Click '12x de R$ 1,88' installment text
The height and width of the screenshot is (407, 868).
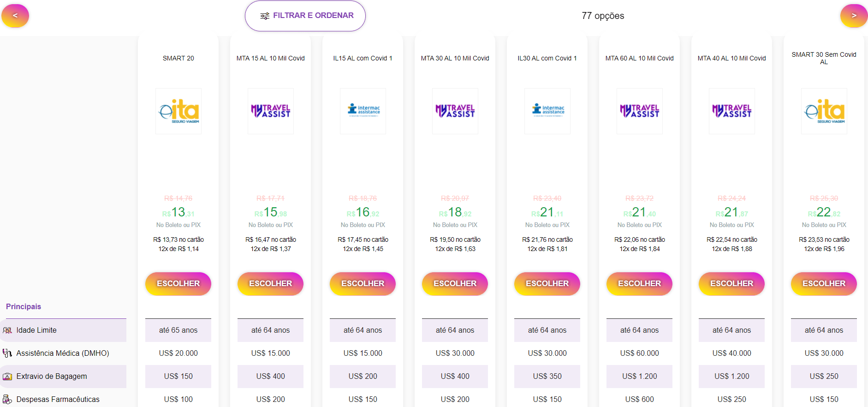point(732,249)
